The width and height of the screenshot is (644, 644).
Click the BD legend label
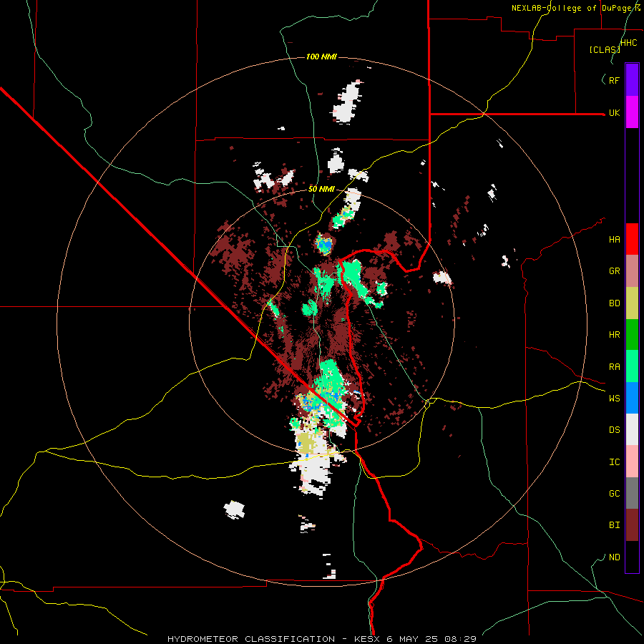point(614,303)
